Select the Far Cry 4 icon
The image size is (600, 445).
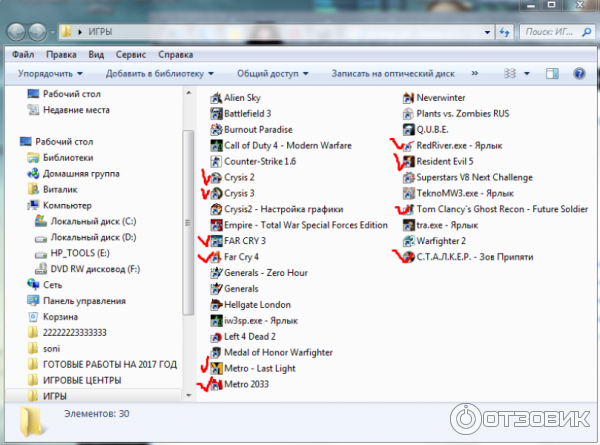pos(216,257)
